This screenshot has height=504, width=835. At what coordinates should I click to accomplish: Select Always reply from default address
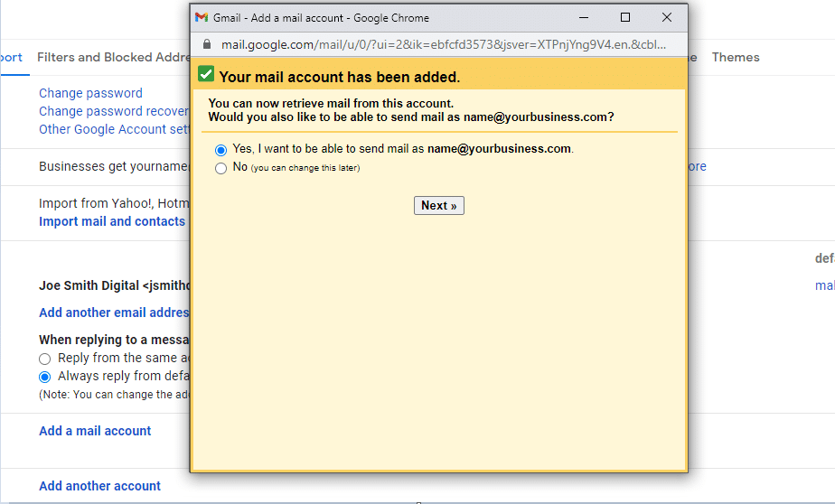[x=44, y=377]
